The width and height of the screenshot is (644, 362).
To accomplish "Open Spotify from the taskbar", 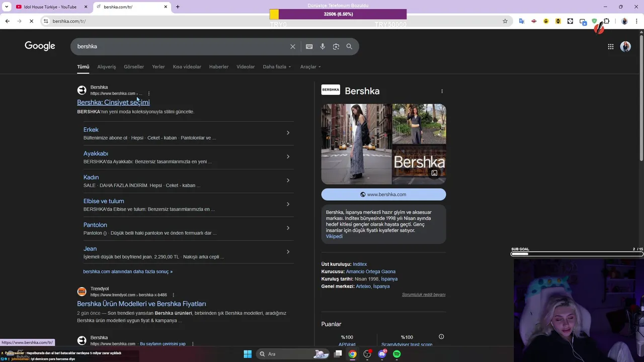I will 396,354.
